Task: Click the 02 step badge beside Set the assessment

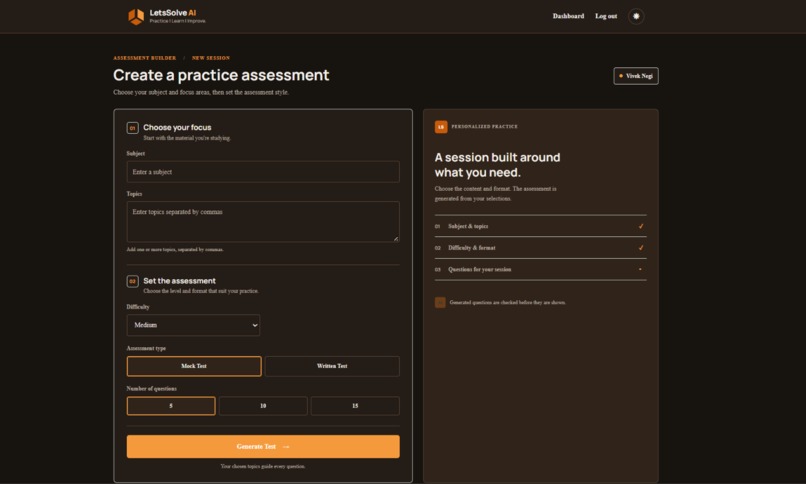Action: coord(133,282)
